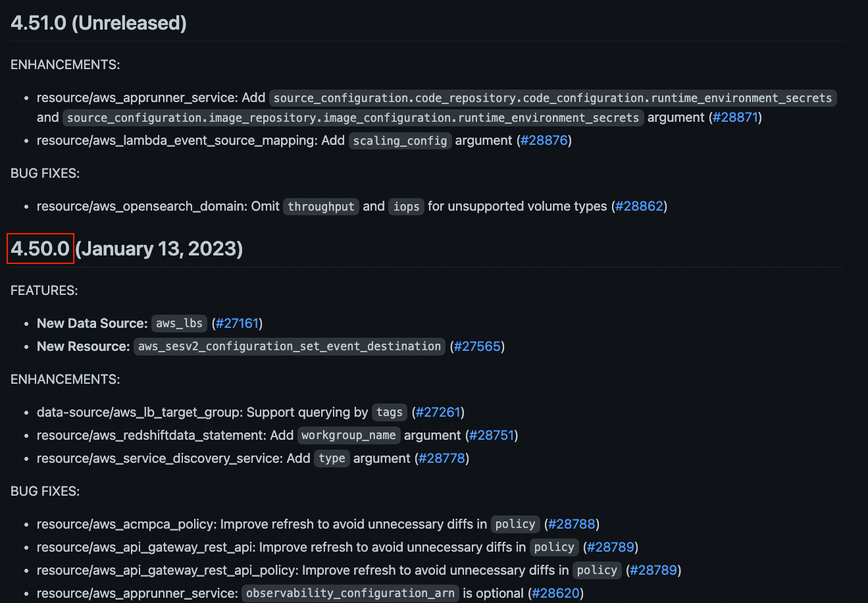Click the iops code snippet

point(406,207)
